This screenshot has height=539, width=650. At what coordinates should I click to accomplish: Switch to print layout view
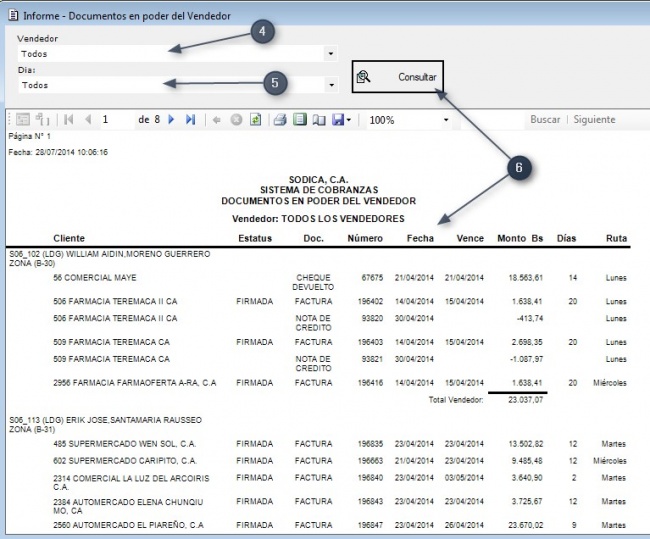300,119
